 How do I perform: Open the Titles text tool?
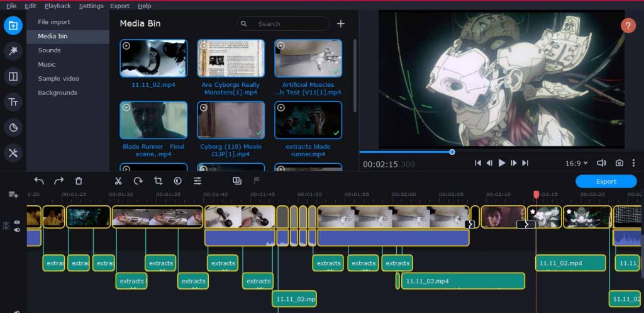[13, 102]
